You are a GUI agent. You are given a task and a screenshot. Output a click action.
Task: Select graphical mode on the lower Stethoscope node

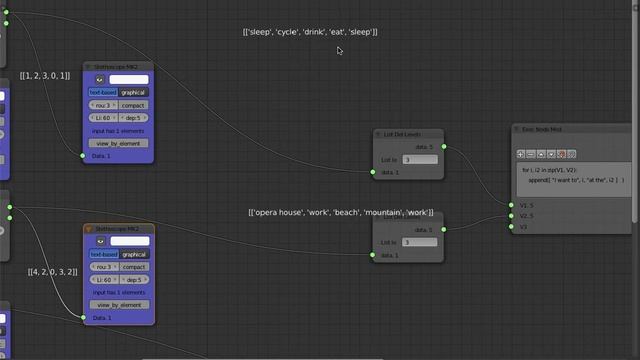tap(134, 254)
